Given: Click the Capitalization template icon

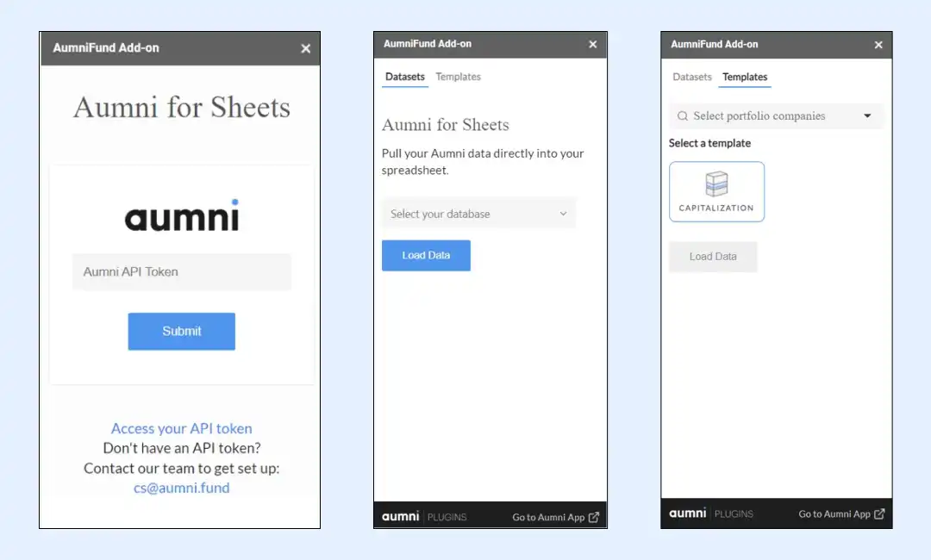Looking at the screenshot, I should pos(716,184).
